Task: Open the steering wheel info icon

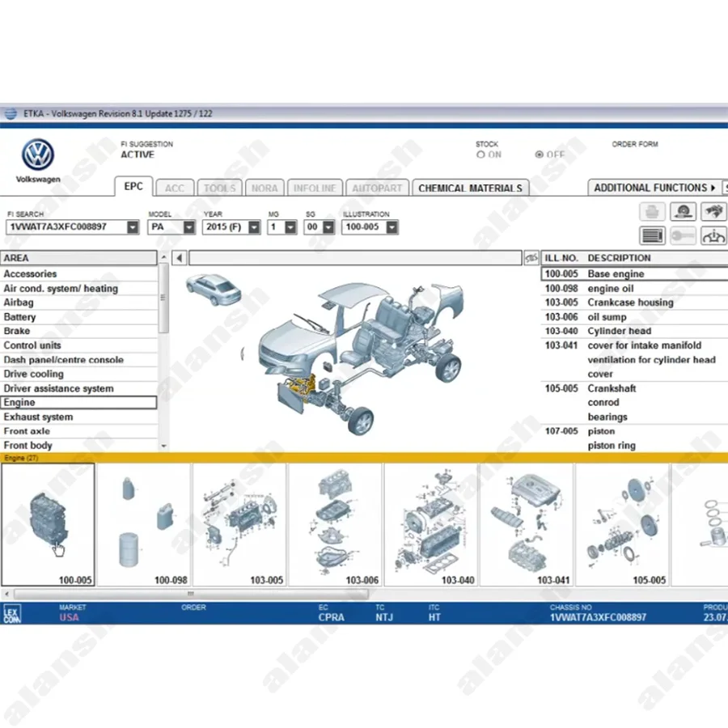Action: point(713,235)
